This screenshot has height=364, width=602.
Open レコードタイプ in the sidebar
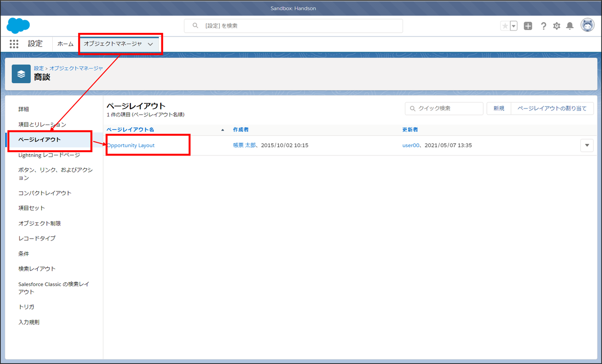pyautogui.click(x=37, y=238)
